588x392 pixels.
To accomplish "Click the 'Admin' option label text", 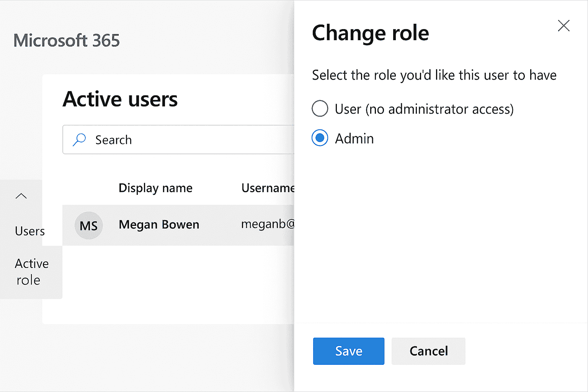I will [354, 139].
